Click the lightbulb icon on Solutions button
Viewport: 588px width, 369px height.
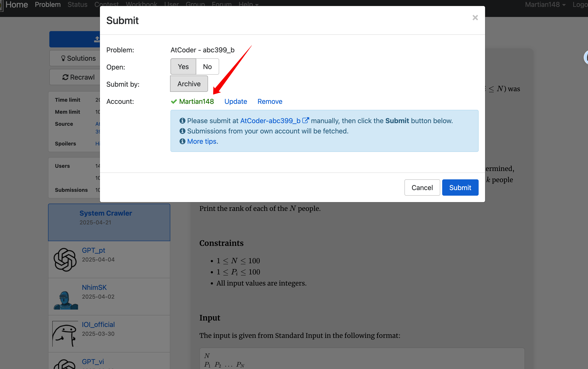click(x=63, y=58)
